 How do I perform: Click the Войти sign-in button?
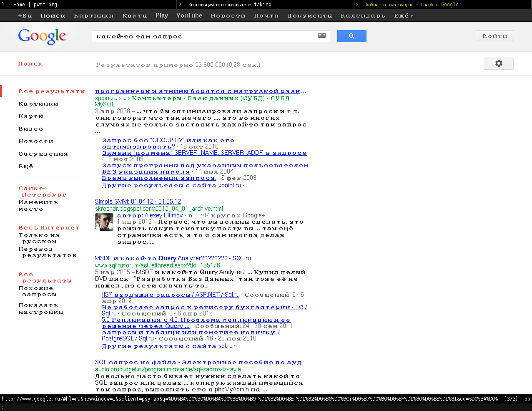coord(495,36)
